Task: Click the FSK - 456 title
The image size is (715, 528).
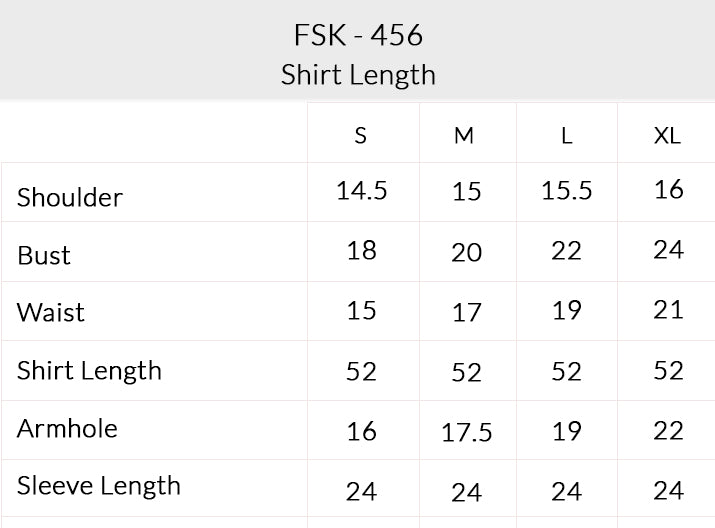Action: (358, 35)
